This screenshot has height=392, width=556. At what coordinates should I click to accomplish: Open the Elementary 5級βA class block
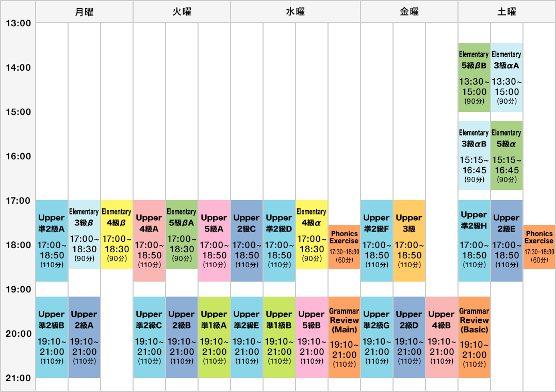[182, 235]
